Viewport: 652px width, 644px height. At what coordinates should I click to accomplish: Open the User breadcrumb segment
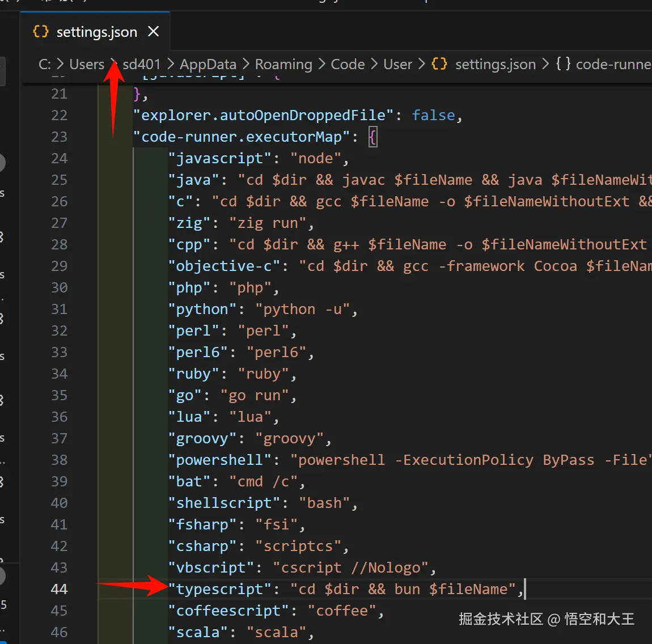[397, 65]
